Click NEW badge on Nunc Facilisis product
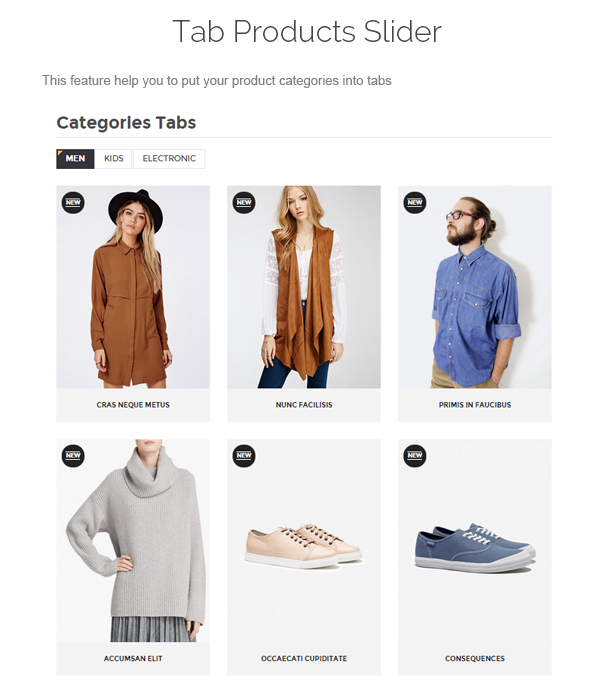The width and height of the screenshot is (616, 691). (x=244, y=203)
